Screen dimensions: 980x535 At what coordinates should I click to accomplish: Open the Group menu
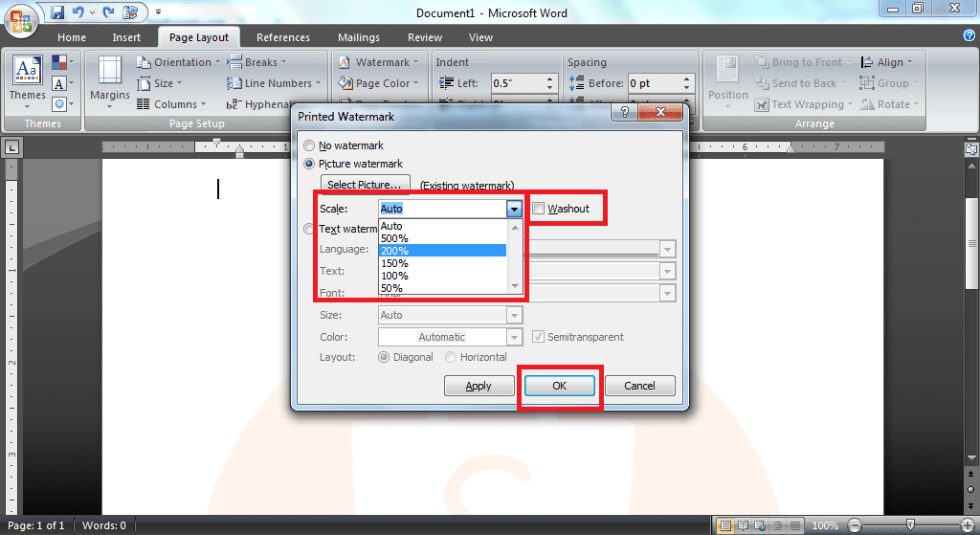(x=889, y=83)
